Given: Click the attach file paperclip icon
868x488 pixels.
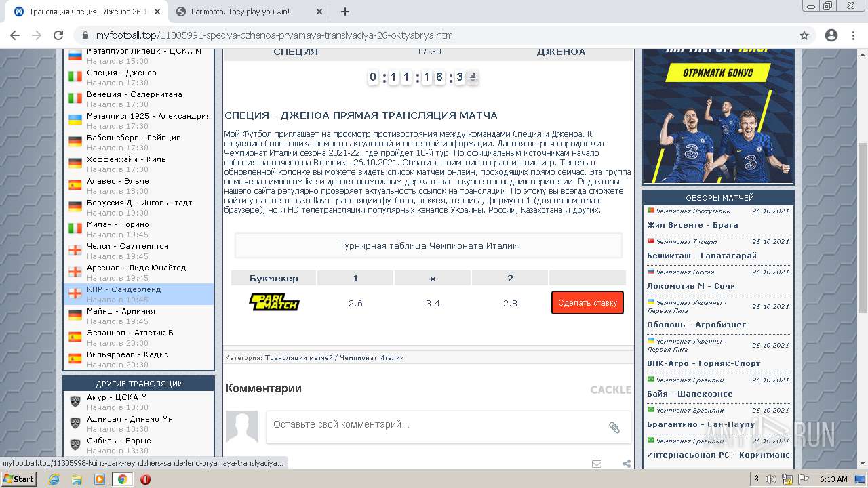Looking at the screenshot, I should [614, 427].
